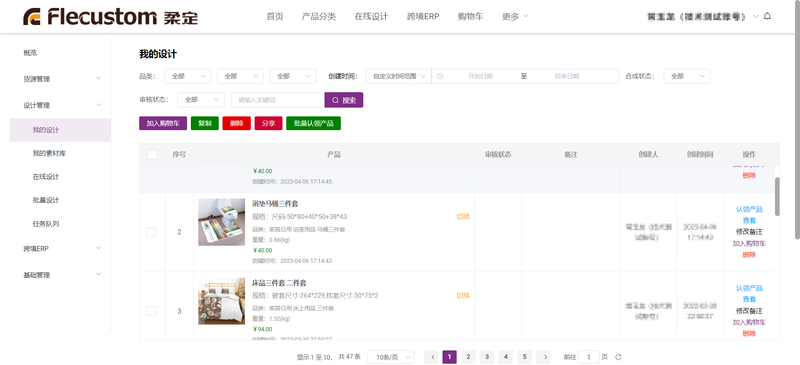Click the keyword search input field
The height and width of the screenshot is (365, 800).
[x=278, y=100]
